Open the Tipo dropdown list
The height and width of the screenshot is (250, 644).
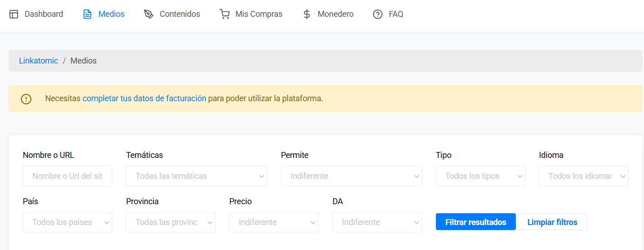pyautogui.click(x=480, y=176)
